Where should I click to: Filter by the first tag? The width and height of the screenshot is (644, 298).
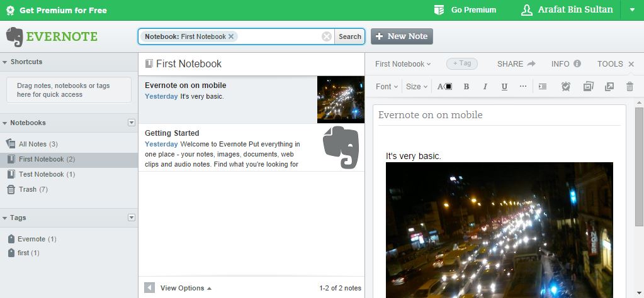click(24, 253)
